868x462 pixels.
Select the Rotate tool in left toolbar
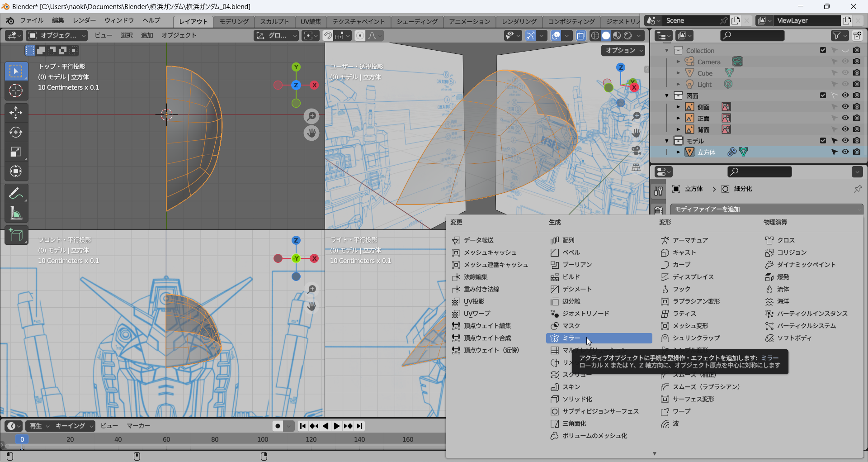pos(16,132)
